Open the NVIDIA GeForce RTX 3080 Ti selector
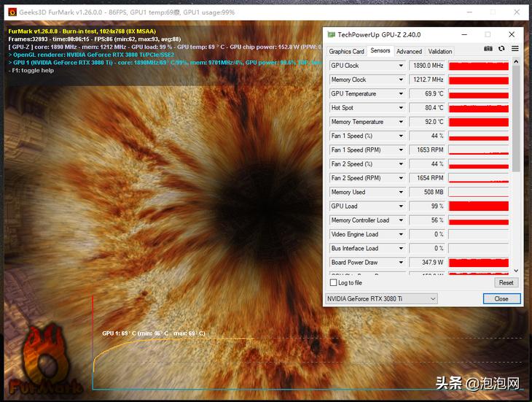 coord(381,299)
